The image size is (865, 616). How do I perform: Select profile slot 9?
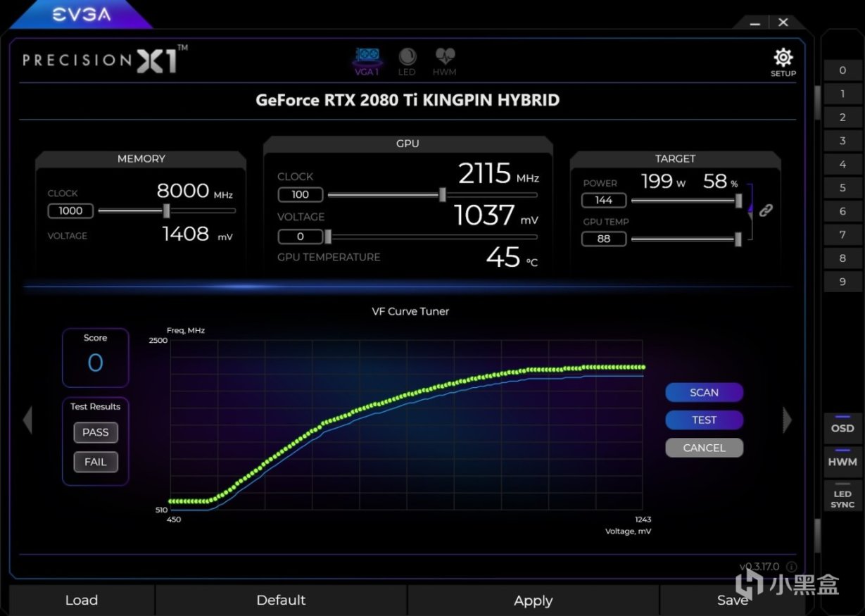(x=842, y=282)
